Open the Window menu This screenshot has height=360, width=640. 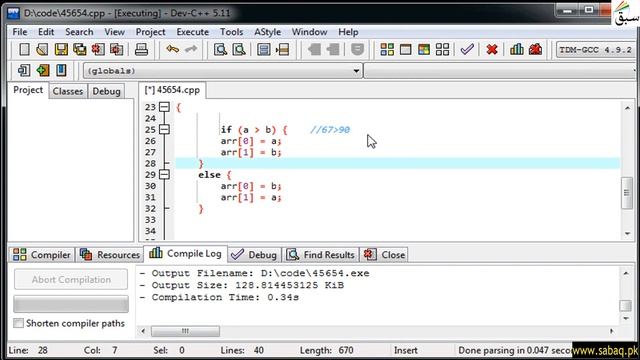[x=309, y=32]
